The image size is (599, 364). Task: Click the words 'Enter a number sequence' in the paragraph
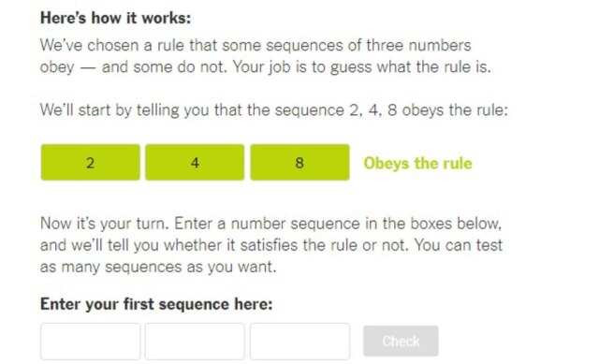(x=267, y=224)
